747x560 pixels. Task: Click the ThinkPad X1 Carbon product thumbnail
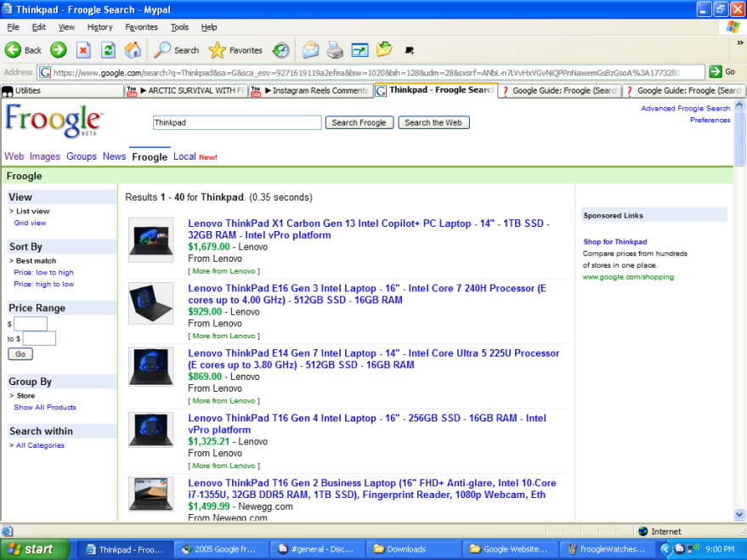click(x=151, y=240)
